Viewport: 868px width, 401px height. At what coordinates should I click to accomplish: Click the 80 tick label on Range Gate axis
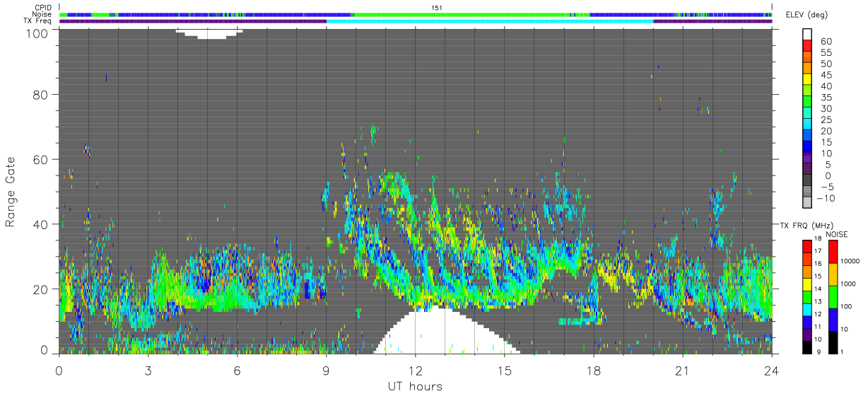point(42,95)
